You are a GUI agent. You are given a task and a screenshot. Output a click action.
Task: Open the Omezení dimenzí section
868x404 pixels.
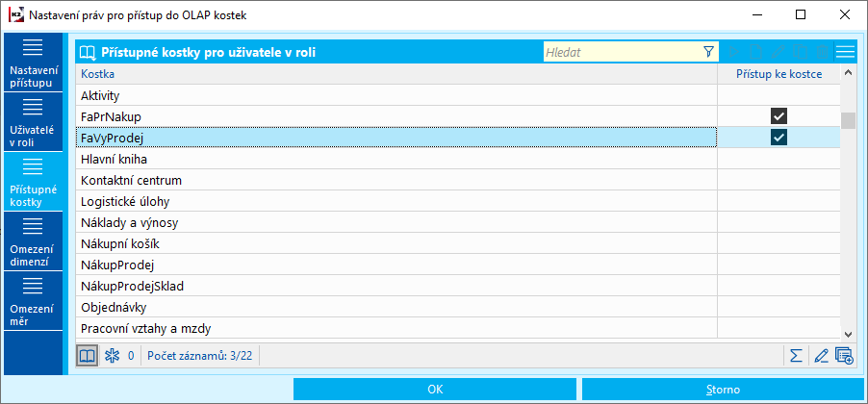point(34,240)
